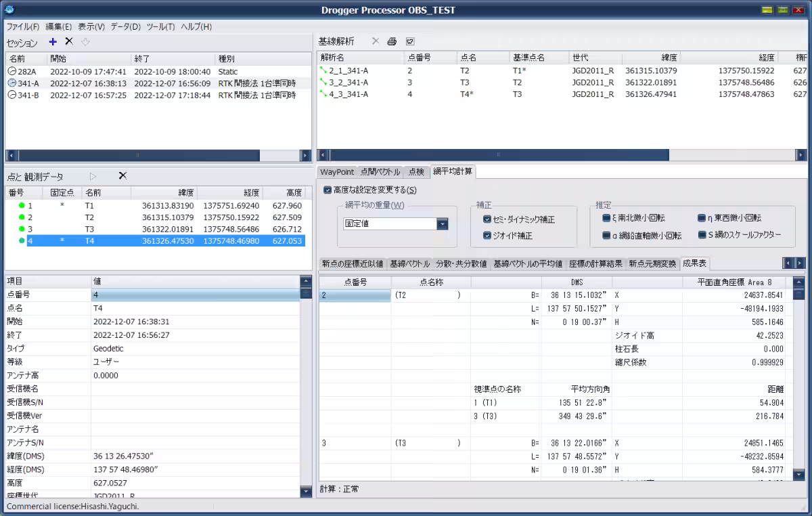Open the 点検 tab
The image size is (812, 516).
pos(416,172)
